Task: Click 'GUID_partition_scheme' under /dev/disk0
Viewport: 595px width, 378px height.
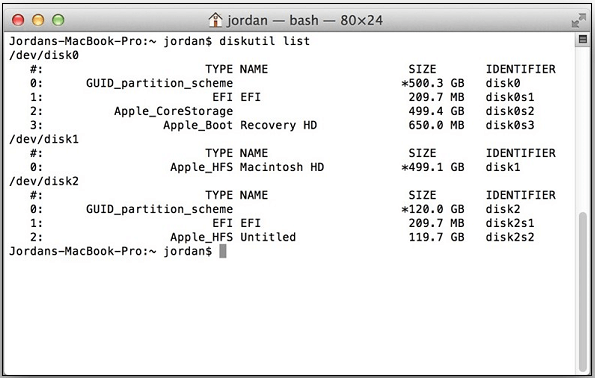Action: [159, 83]
